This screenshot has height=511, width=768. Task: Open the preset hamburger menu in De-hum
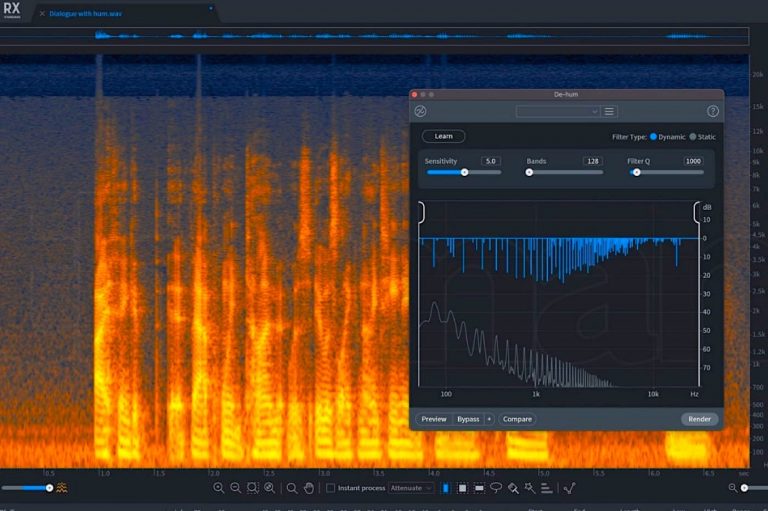pyautogui.click(x=610, y=111)
